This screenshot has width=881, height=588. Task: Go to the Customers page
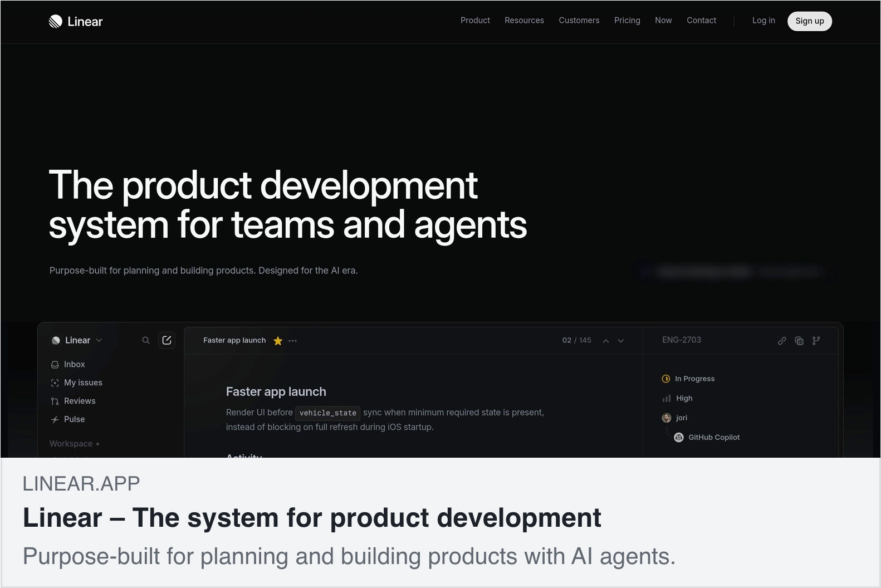[579, 21]
